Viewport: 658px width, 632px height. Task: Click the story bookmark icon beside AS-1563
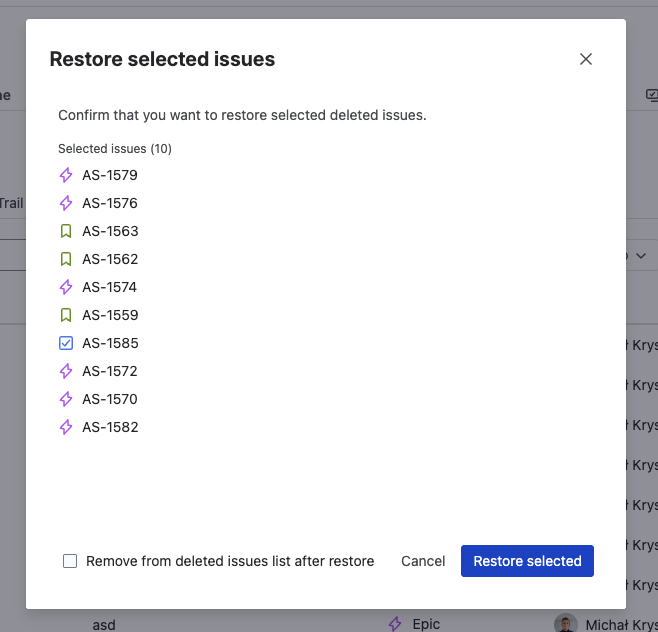[66, 231]
